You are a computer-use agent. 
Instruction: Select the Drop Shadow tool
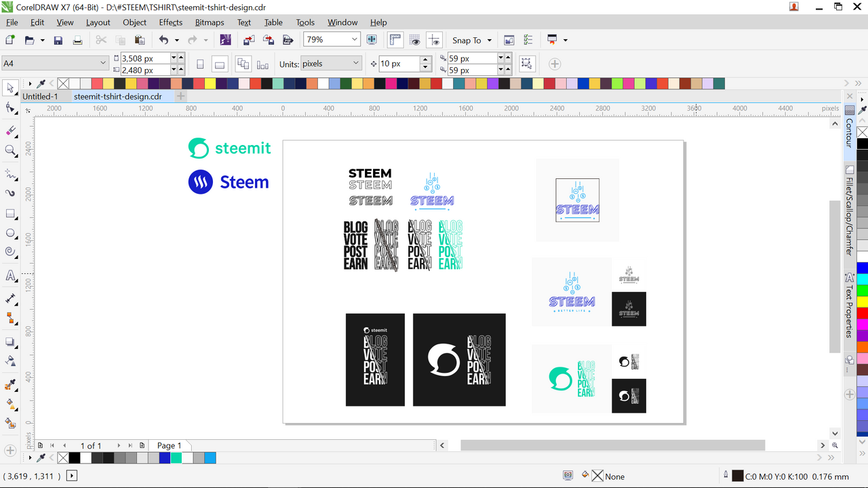(10, 342)
